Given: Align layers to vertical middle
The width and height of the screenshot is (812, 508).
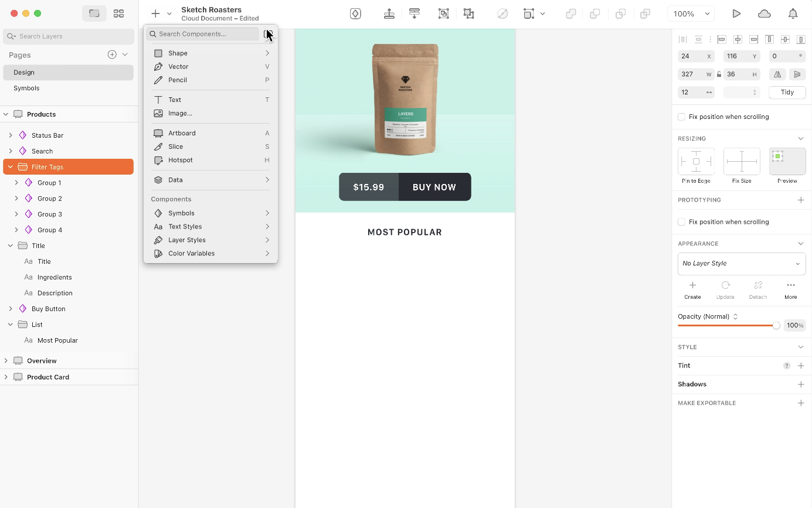Looking at the screenshot, I should point(785,39).
